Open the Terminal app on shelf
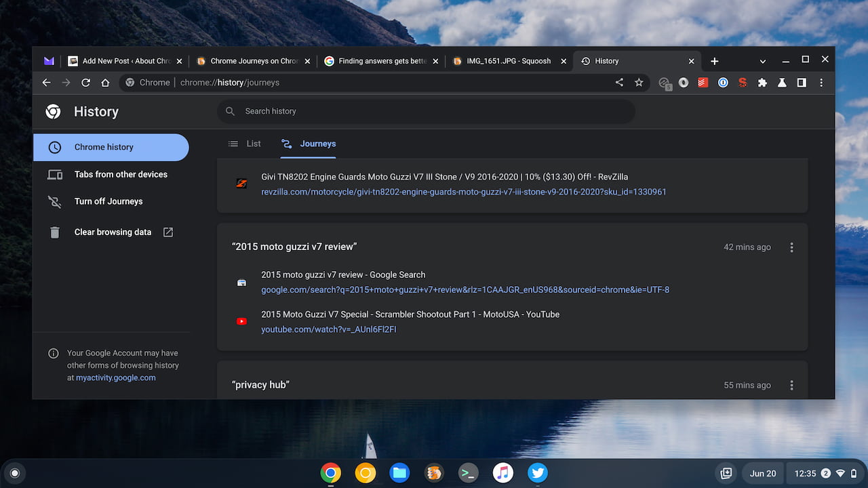The image size is (868, 488). pos(469,472)
